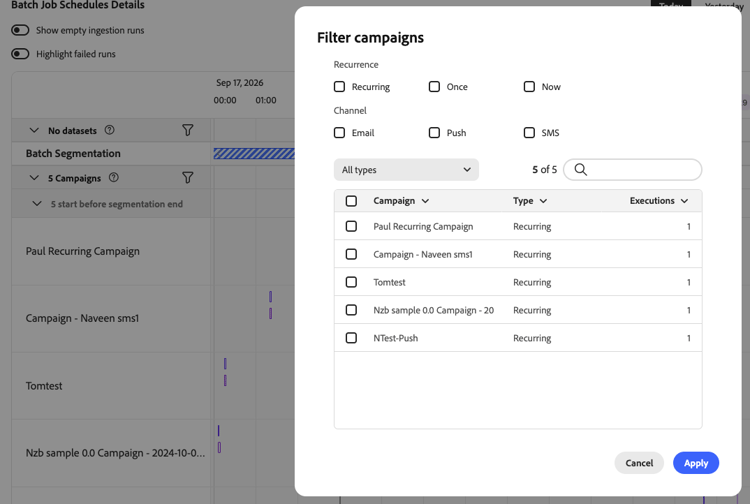
Task: Click Campaign - Naveen sms1 label in schedule list
Action: (x=82, y=318)
